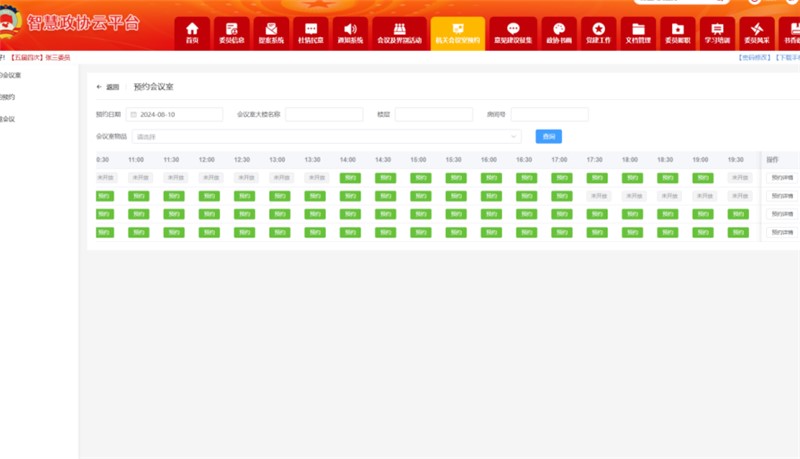The width and height of the screenshot is (800, 459).
Task: Click the blue 查询 search button
Action: pyautogui.click(x=548, y=136)
